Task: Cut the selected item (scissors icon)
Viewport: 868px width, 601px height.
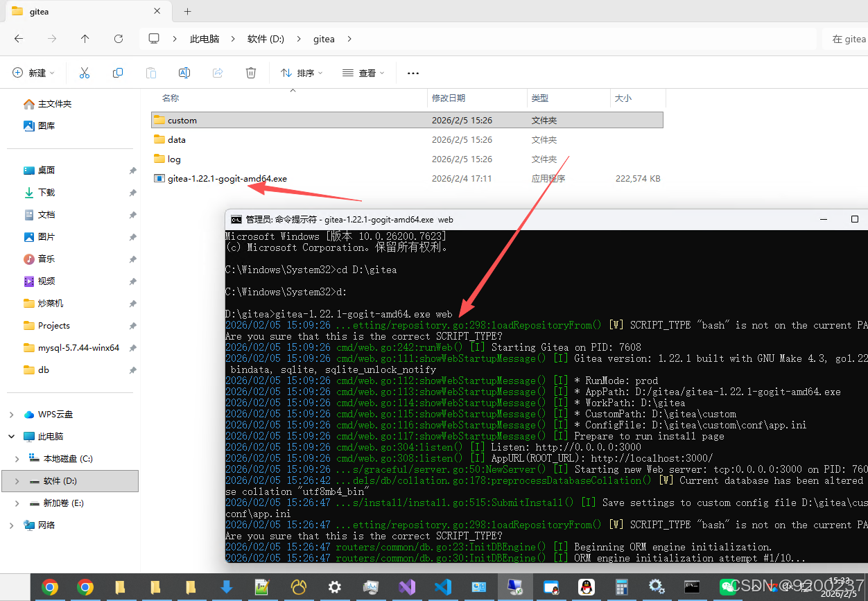Action: (x=85, y=73)
